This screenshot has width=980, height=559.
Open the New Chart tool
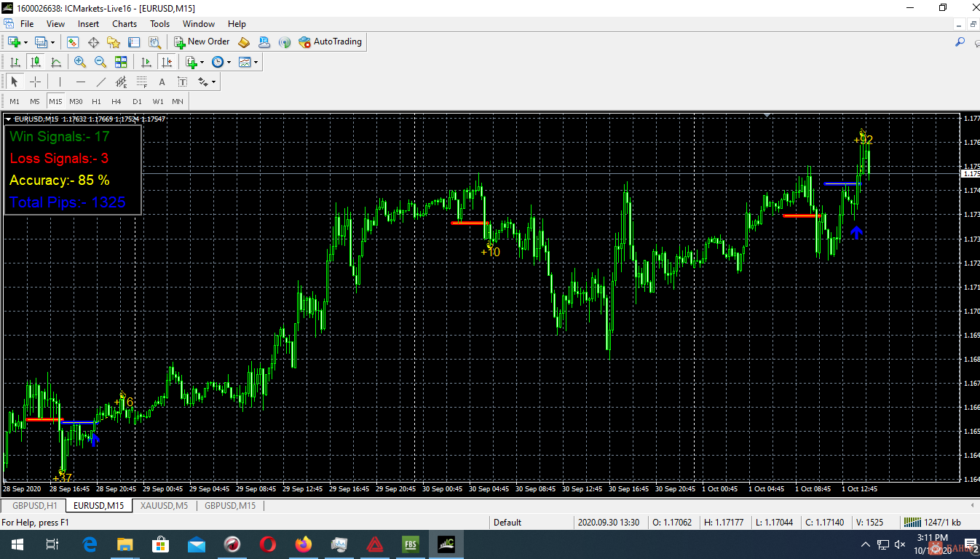14,42
